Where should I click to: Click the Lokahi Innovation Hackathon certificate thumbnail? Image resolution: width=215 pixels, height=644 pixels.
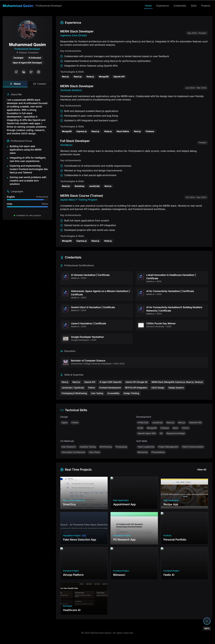141,277
